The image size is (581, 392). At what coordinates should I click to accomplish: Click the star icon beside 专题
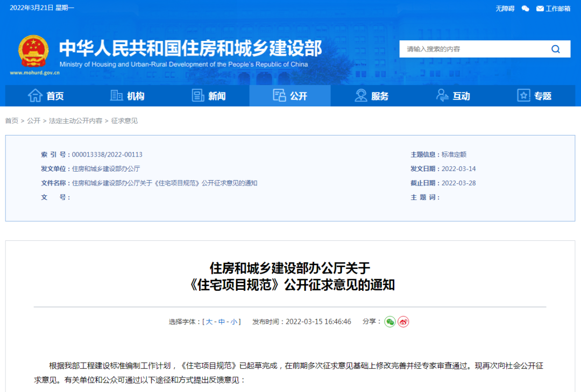click(522, 95)
